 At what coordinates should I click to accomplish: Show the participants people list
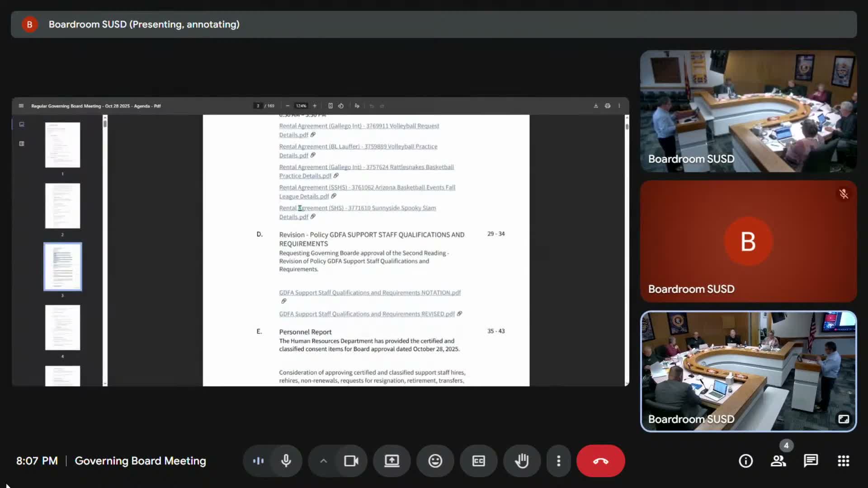pos(778,461)
